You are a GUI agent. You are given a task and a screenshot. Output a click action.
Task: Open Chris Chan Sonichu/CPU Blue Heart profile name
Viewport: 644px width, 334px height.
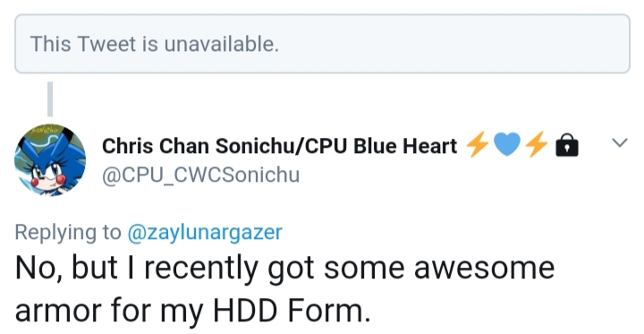point(279,146)
